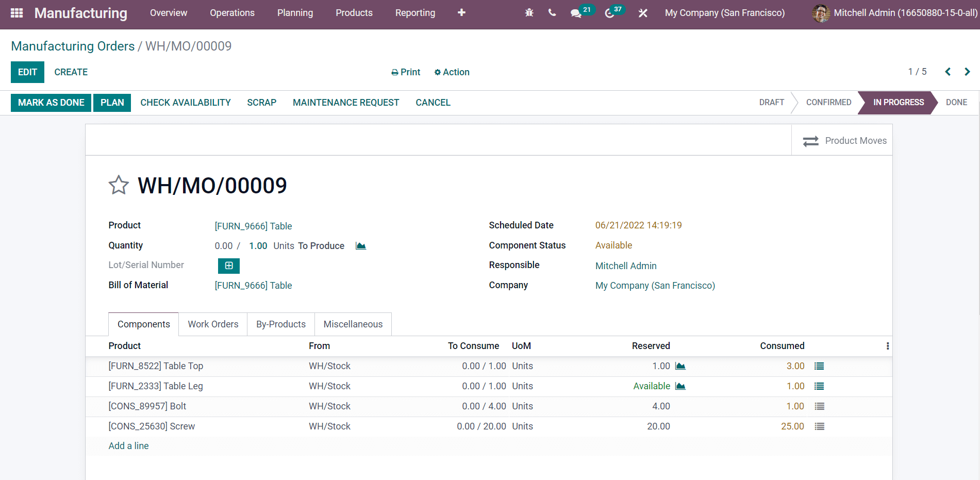The width and height of the screenshot is (980, 480).
Task: Go to Manufacturing Orders breadcrumb
Action: point(73,46)
